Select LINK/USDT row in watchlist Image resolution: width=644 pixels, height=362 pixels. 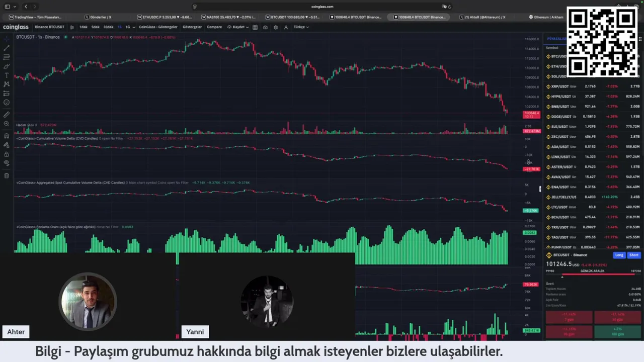593,157
